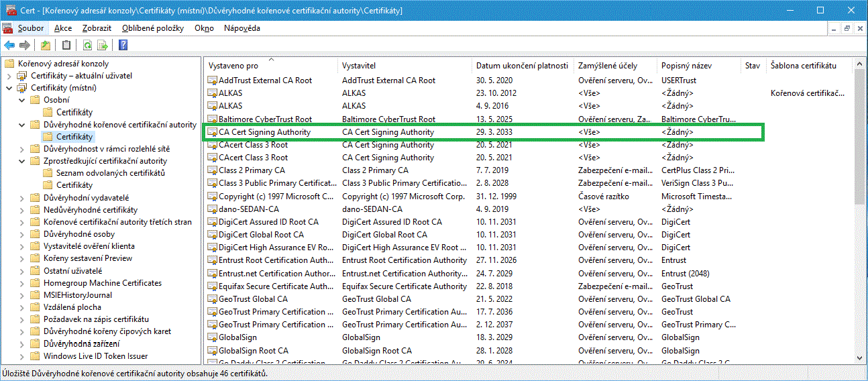Image resolution: width=868 pixels, height=381 pixels.
Task: Open the Zobrazit menu
Action: point(97,28)
